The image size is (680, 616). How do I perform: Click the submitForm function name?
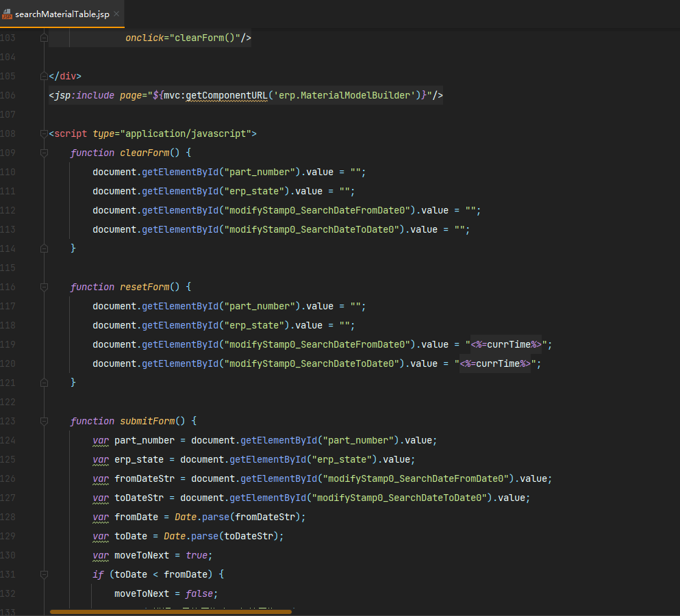147,421
